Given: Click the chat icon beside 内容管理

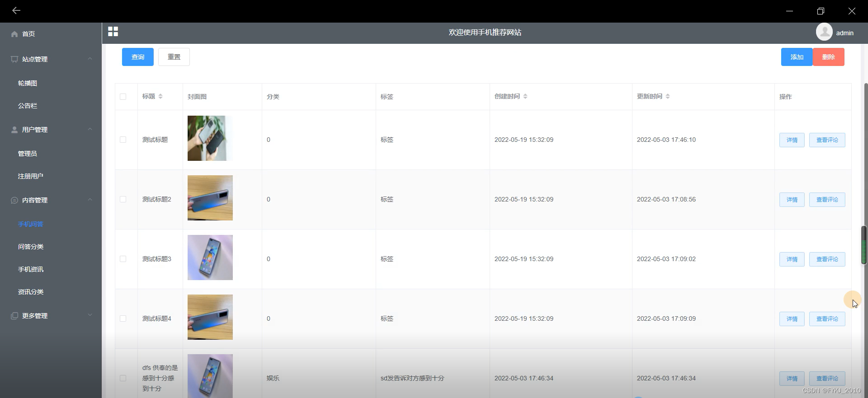Looking at the screenshot, I should click(x=14, y=200).
